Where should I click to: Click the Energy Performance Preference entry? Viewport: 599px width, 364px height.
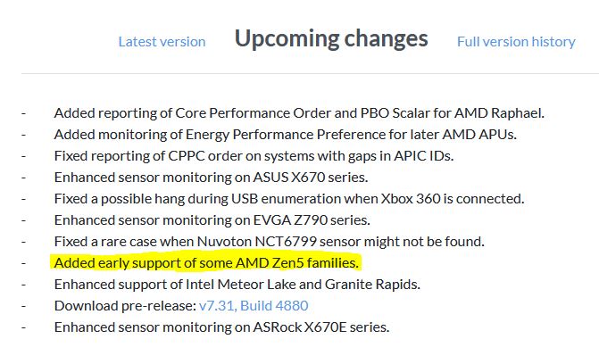[286, 135]
